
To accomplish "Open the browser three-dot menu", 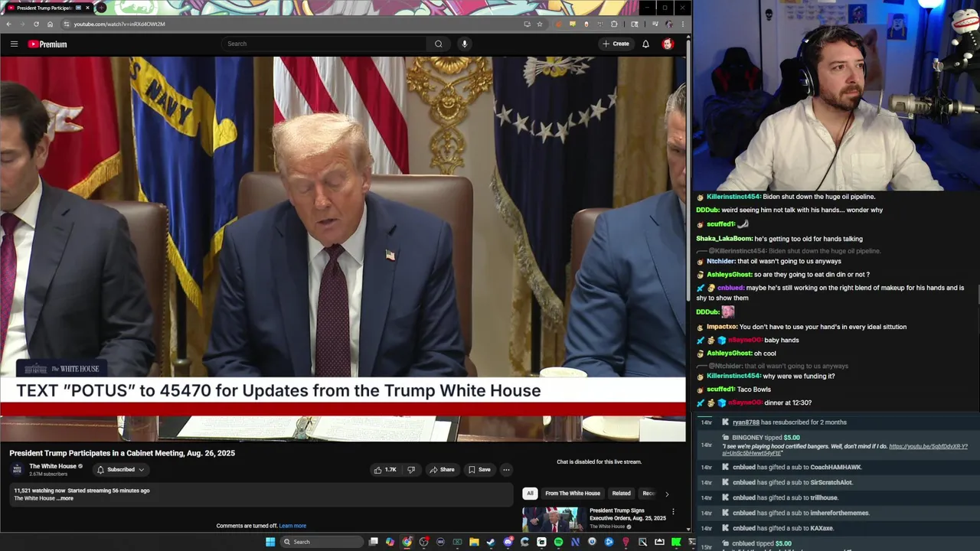I will click(x=683, y=24).
